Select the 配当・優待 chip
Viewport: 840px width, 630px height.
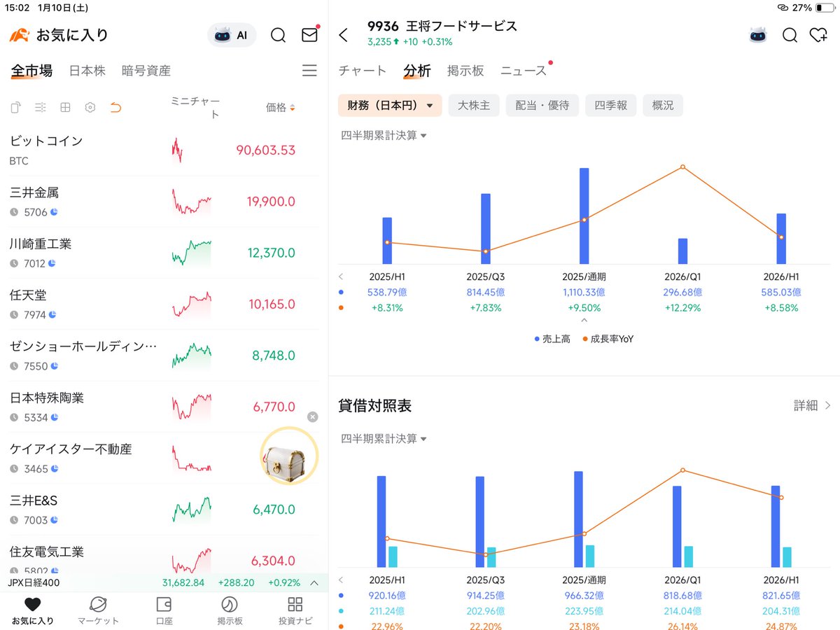click(542, 106)
